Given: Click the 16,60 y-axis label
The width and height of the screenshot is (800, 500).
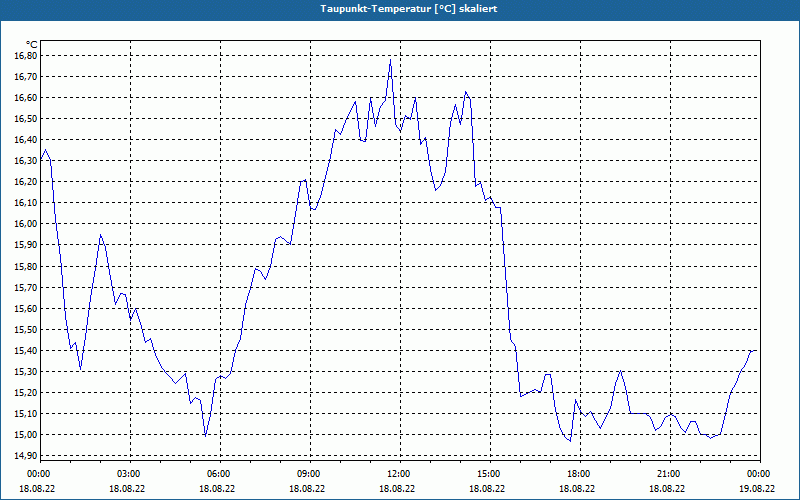Looking at the screenshot, I should 27,97.
